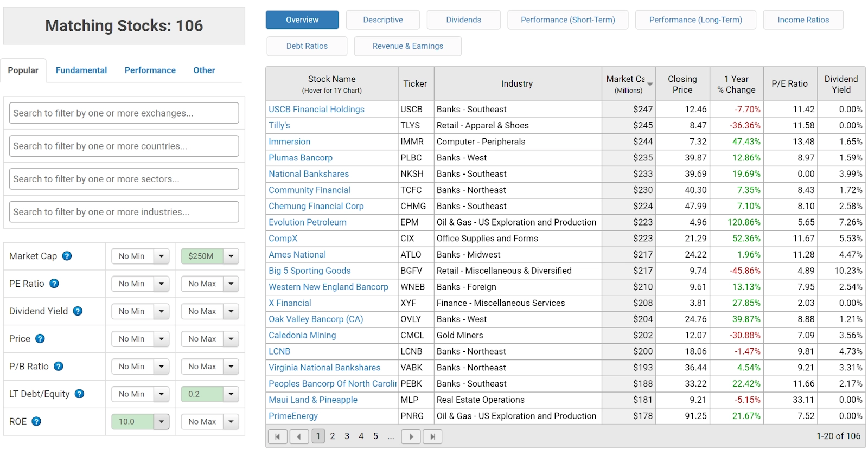This screenshot has width=868, height=450.
Task: Select Revenue & Earnings view tab
Action: click(x=408, y=46)
